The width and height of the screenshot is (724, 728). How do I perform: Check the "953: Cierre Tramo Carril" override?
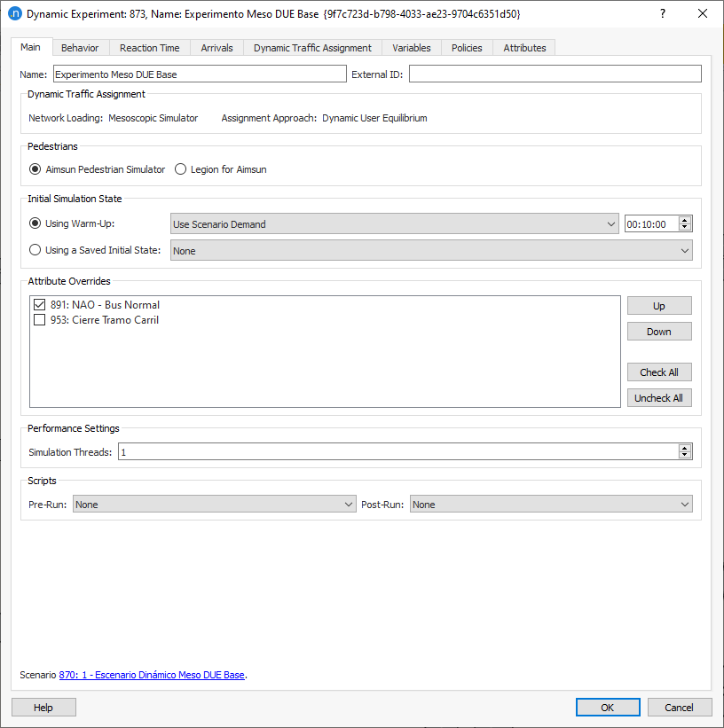[x=39, y=320]
